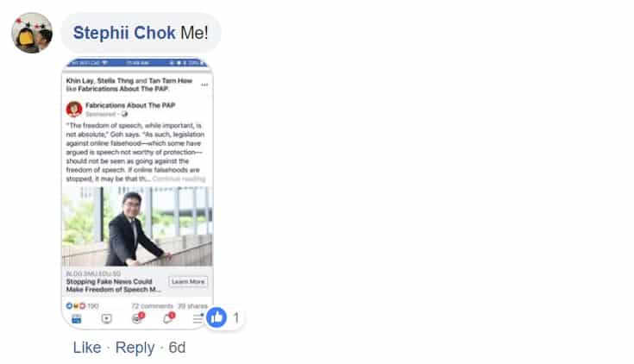Open Fabrications About The PAP page name
This screenshot has height=364, width=634.
(x=130, y=105)
